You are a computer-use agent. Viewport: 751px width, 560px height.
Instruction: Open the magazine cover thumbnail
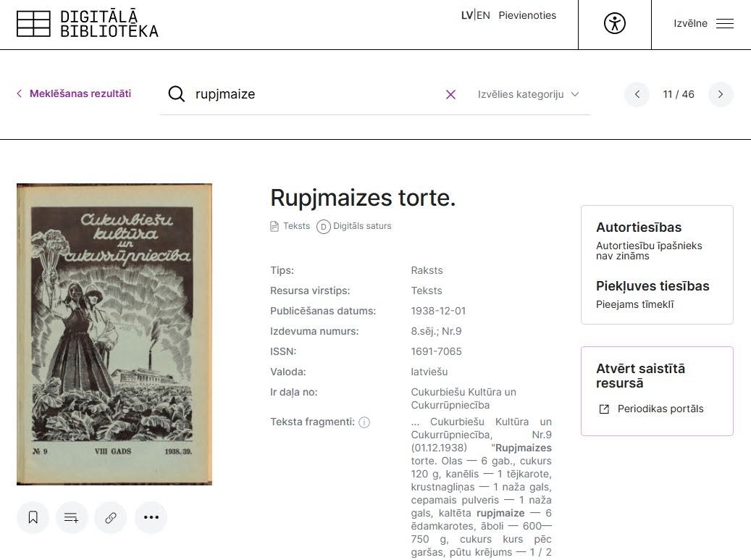click(114, 335)
